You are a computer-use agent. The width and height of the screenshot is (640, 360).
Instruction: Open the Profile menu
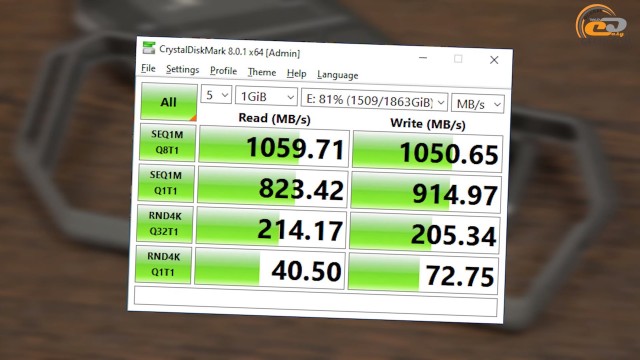pyautogui.click(x=223, y=71)
